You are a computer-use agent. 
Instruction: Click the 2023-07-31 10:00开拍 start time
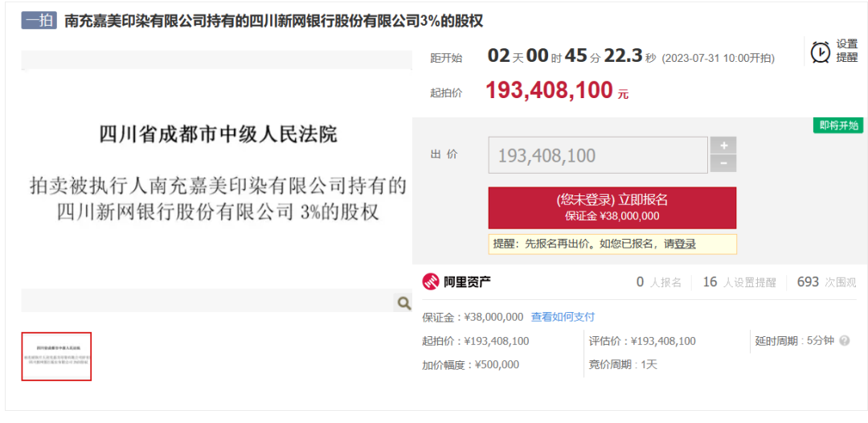(x=719, y=58)
